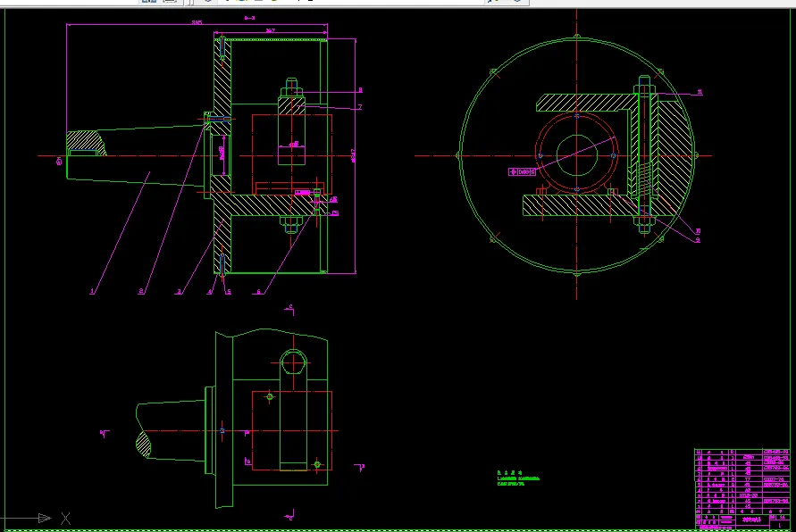Select the green technical notes text block
The width and height of the screenshot is (796, 532).
(x=518, y=478)
